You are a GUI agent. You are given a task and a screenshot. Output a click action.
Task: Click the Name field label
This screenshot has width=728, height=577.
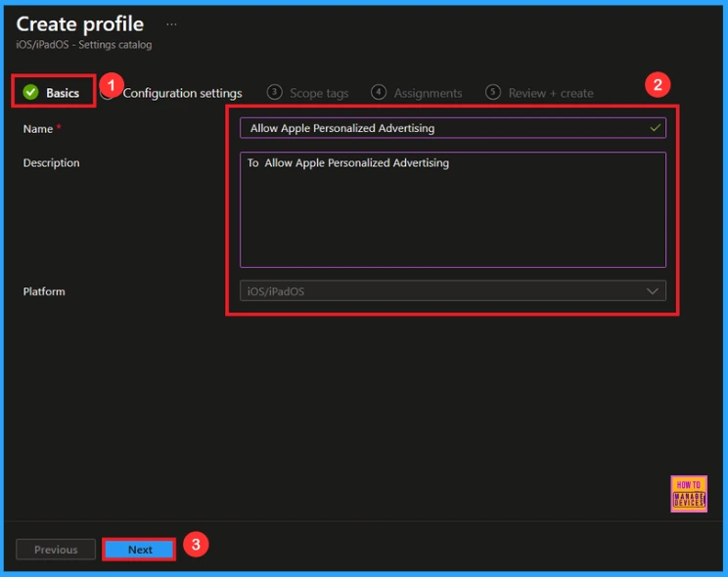[x=38, y=129]
